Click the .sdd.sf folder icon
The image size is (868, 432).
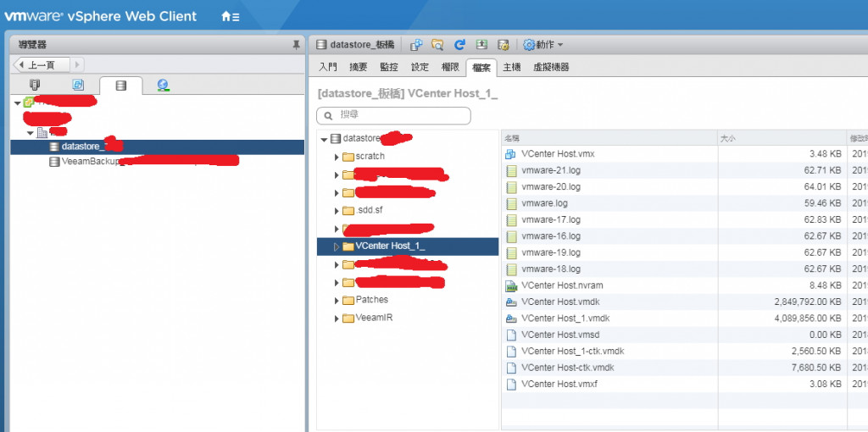pyautogui.click(x=348, y=210)
